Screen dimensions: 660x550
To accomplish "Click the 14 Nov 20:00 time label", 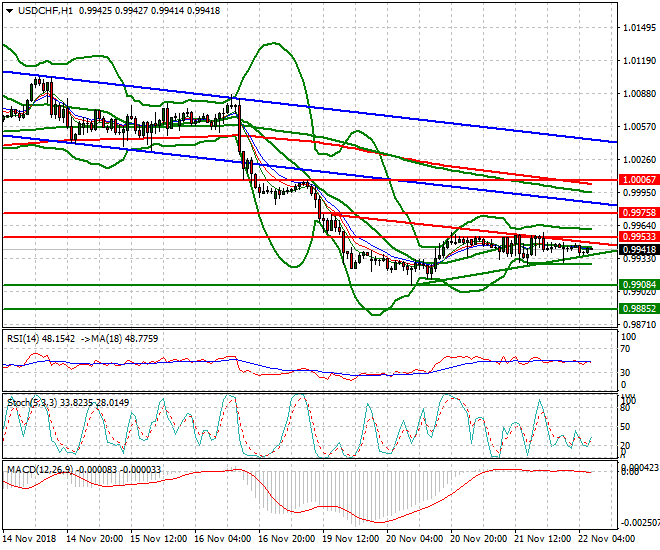I will pos(94,539).
